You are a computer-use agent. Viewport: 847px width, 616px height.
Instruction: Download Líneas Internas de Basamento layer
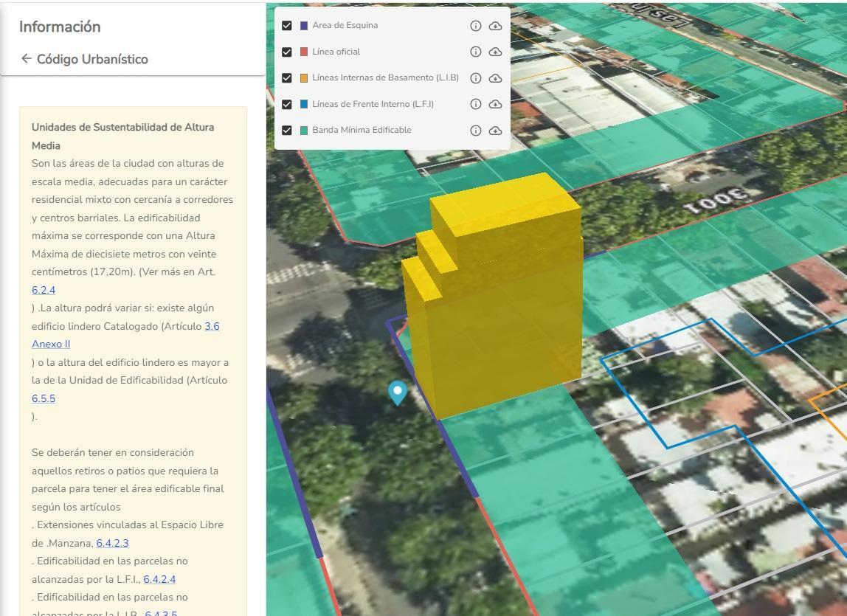click(x=495, y=77)
